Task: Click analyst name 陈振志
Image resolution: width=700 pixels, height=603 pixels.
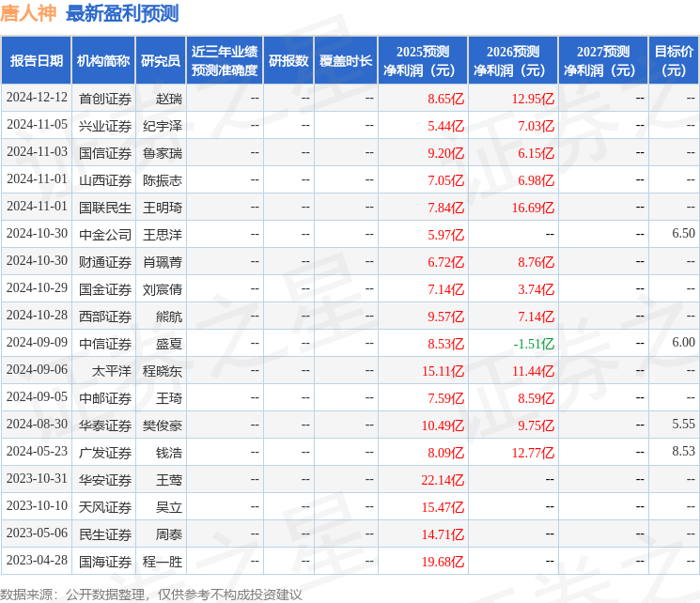Action: (x=163, y=180)
